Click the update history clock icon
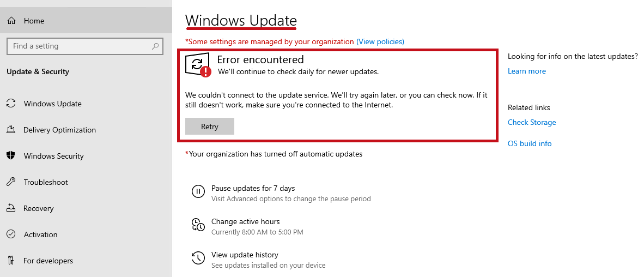 [198, 258]
